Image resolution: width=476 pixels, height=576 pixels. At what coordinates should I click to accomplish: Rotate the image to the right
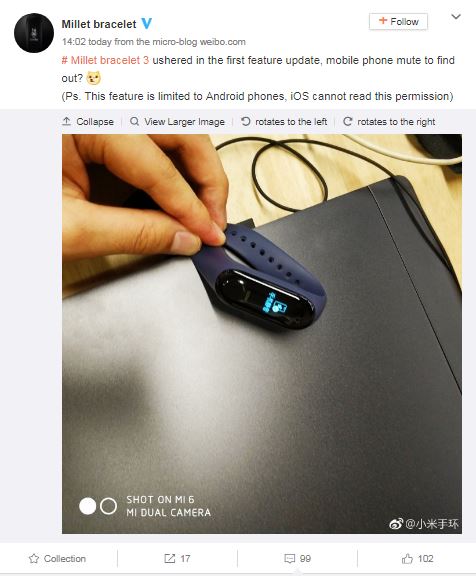pyautogui.click(x=389, y=122)
